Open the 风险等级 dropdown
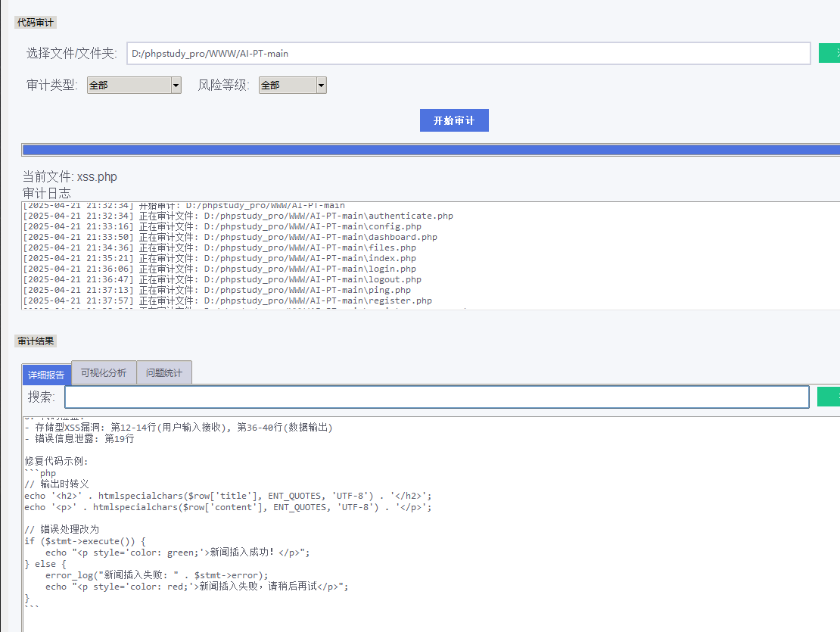The image size is (840, 632). (x=293, y=86)
